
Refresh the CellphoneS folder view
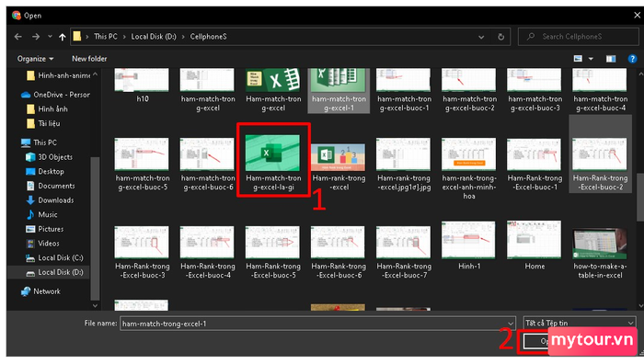501,37
